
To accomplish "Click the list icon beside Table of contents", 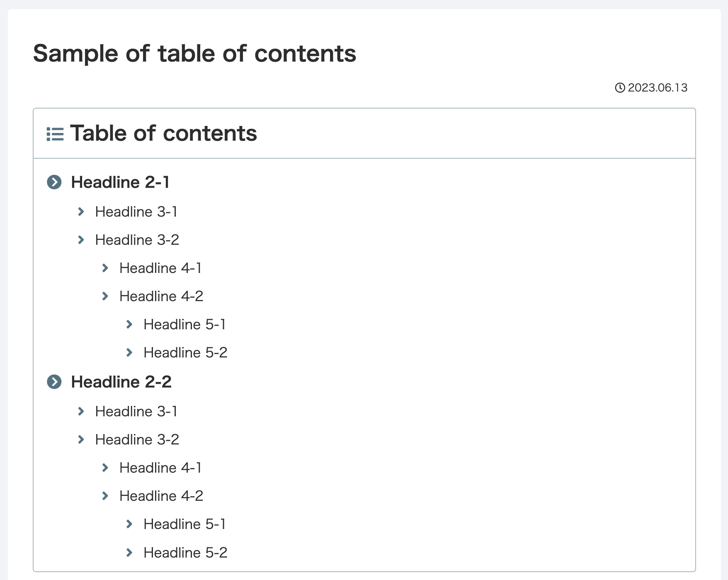I will click(x=55, y=134).
